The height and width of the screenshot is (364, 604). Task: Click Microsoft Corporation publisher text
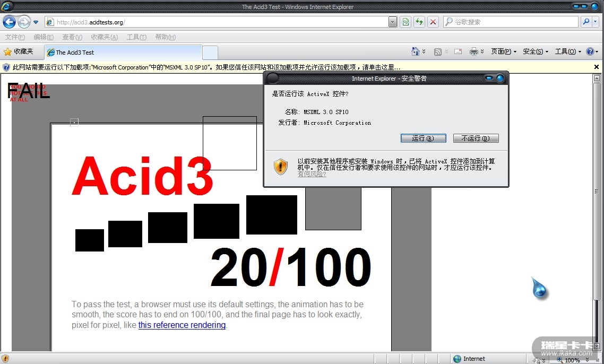coord(337,123)
